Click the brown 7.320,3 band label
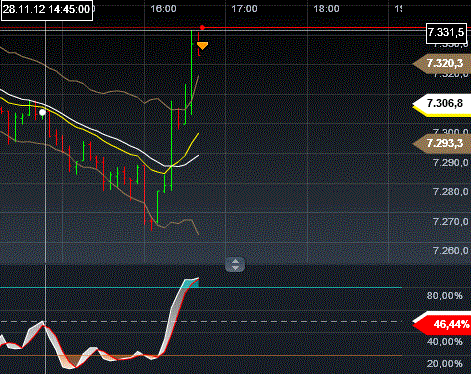The width and height of the screenshot is (471, 374). [x=442, y=63]
